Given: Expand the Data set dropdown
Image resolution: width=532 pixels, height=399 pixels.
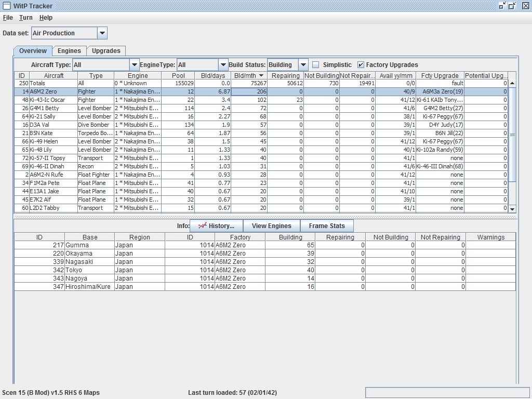Looking at the screenshot, I should tap(102, 33).
